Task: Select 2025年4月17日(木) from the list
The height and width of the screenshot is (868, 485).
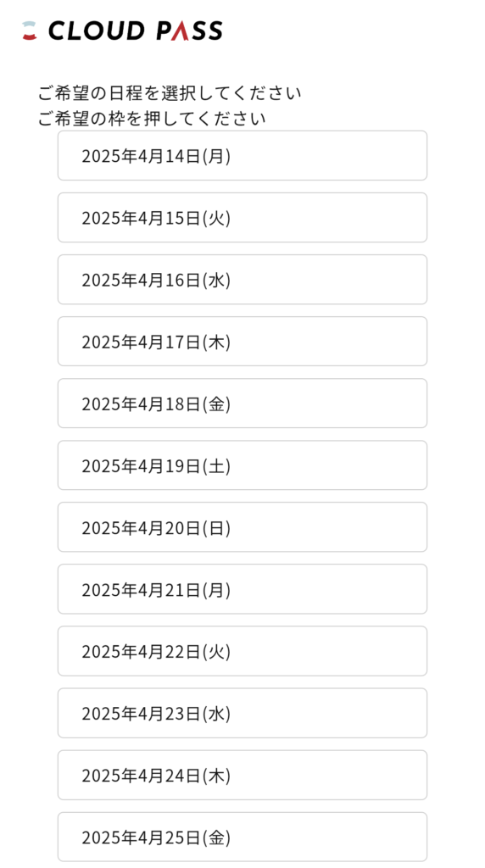Action: pyautogui.click(x=242, y=342)
